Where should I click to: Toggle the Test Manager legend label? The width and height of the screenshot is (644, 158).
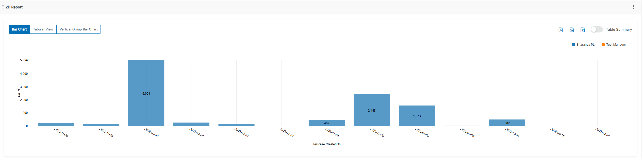click(616, 45)
